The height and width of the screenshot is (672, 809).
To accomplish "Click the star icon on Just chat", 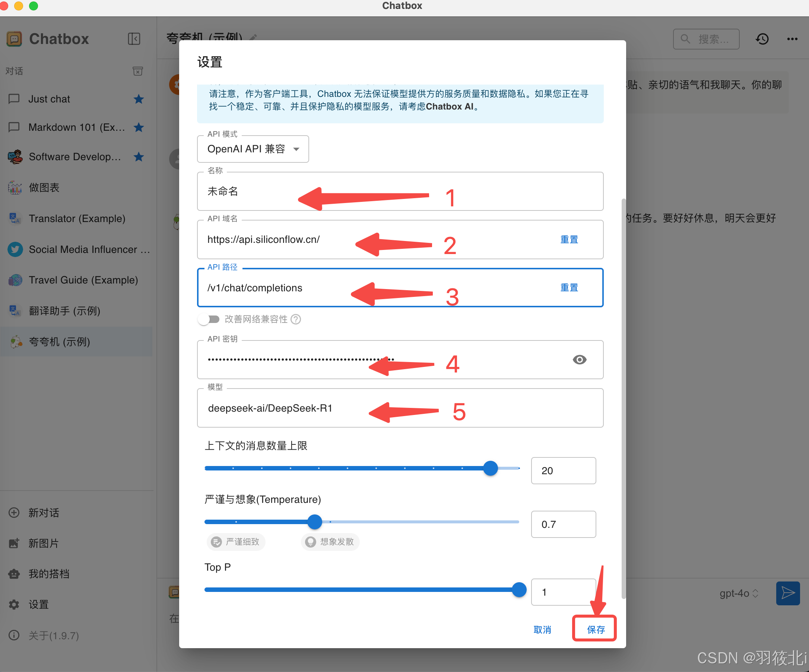I will point(139,99).
